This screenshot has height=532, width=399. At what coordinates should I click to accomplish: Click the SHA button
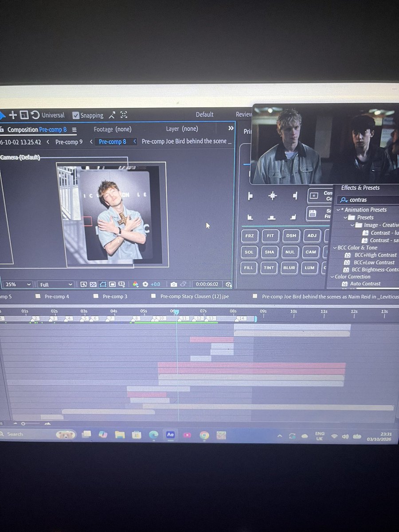click(270, 252)
